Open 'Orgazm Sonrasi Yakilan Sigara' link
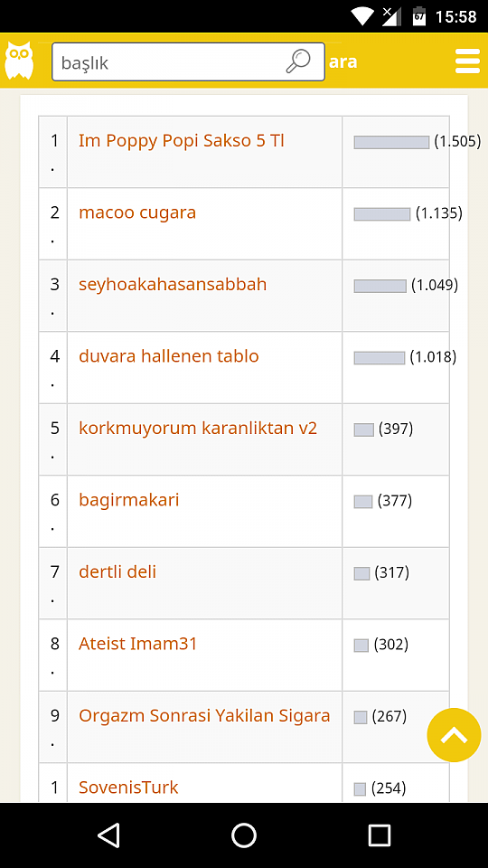This screenshot has height=868, width=488. pyautogui.click(x=204, y=716)
